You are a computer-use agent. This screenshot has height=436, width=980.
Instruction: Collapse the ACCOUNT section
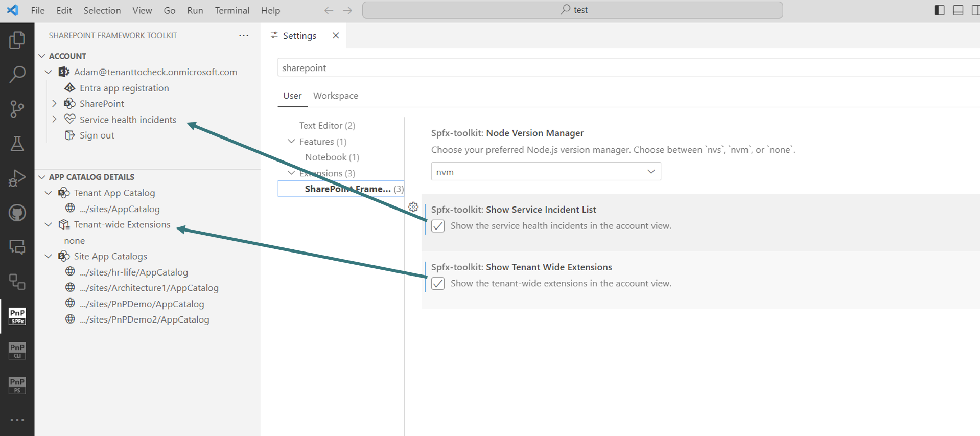coord(42,56)
